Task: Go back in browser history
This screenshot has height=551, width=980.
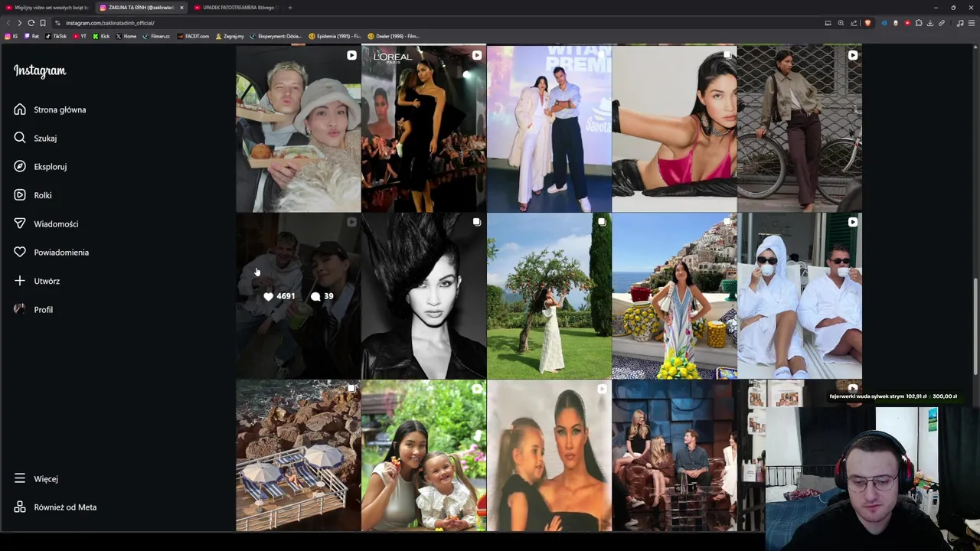Action: (x=8, y=23)
